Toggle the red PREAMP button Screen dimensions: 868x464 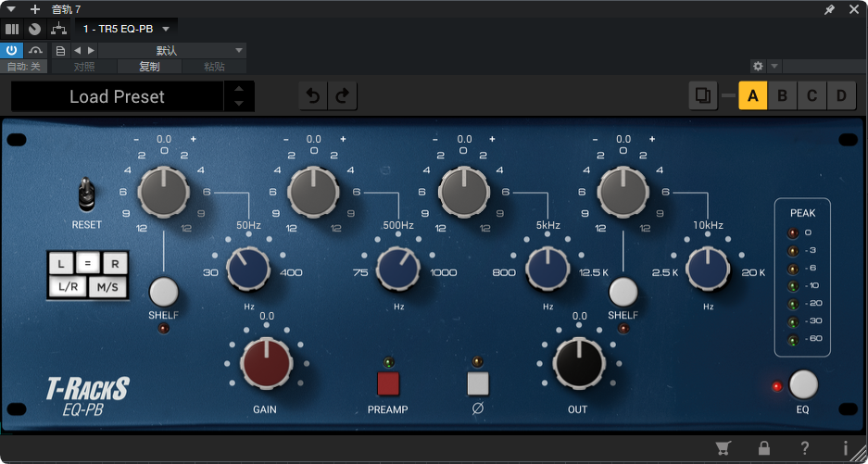[x=388, y=383]
